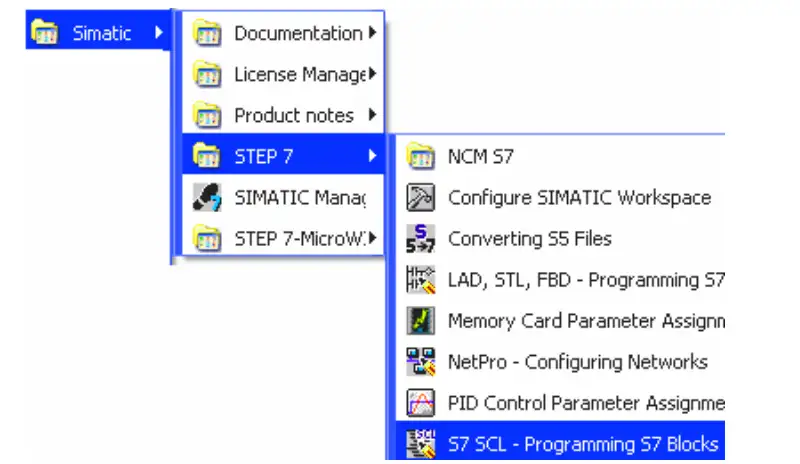The image size is (800, 464).
Task: Open the Simatic program group
Action: pyautogui.click(x=98, y=31)
